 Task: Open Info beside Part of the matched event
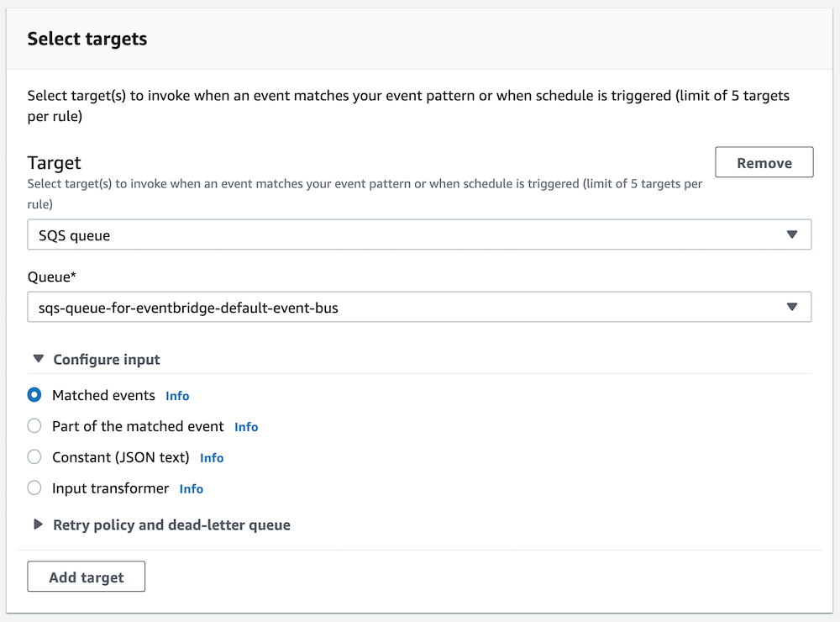tap(246, 426)
